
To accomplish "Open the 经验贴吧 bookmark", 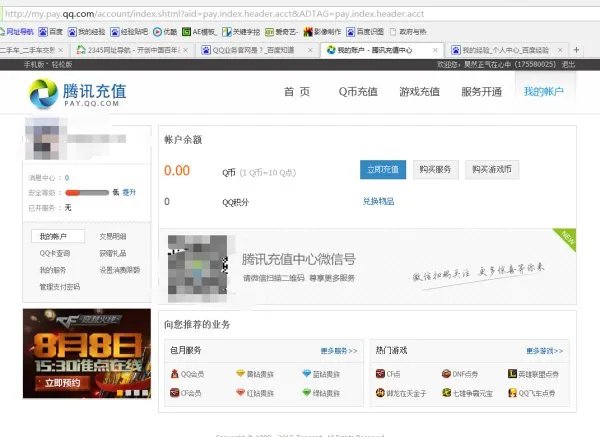I will (x=129, y=32).
